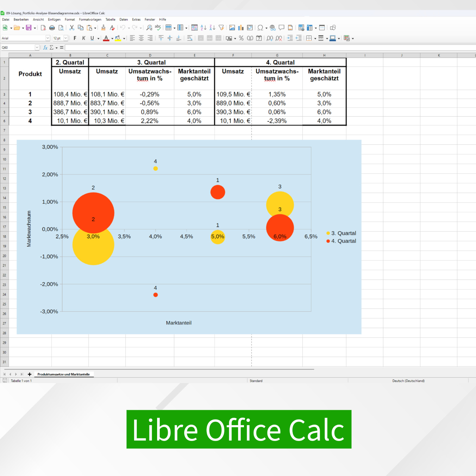
Task: Select Produktumsaetze und Marktanteile sheet tab
Action: click(x=64, y=374)
